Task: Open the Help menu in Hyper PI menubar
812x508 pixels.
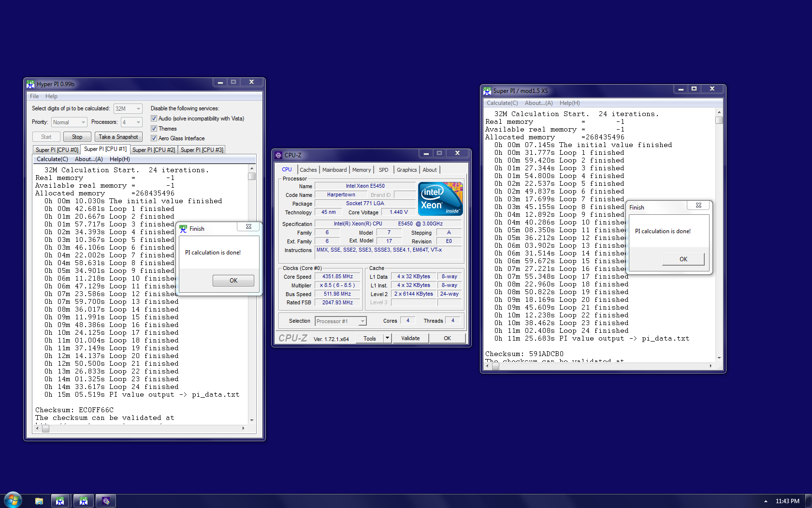Action: coord(51,96)
